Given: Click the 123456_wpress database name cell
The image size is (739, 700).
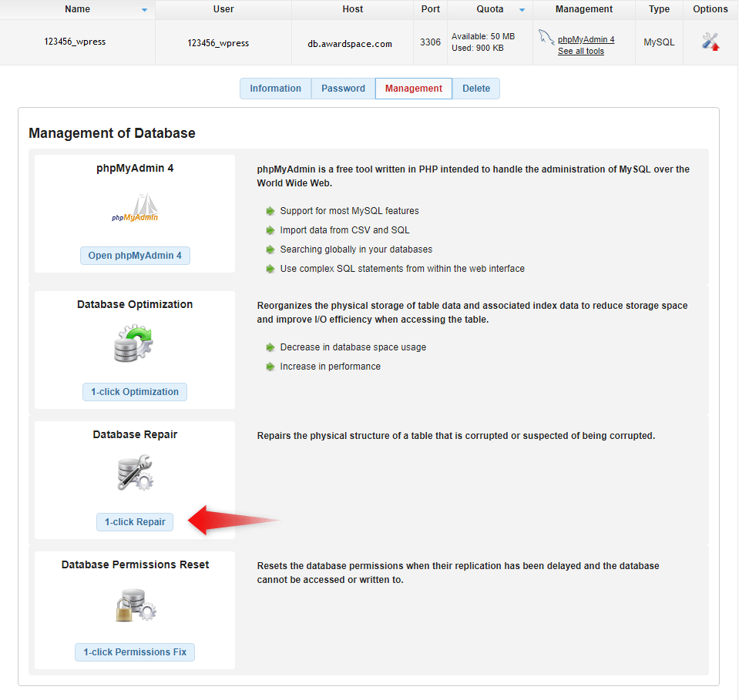Looking at the screenshot, I should [x=75, y=42].
